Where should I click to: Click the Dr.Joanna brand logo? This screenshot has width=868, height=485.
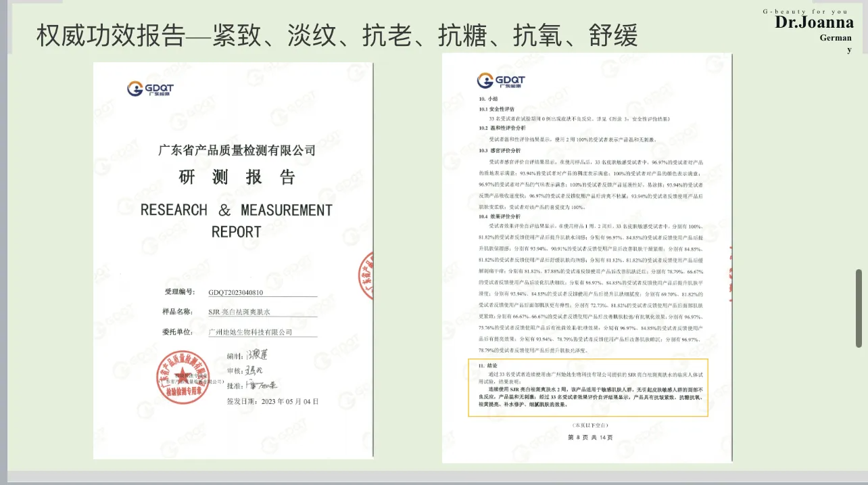tap(814, 23)
